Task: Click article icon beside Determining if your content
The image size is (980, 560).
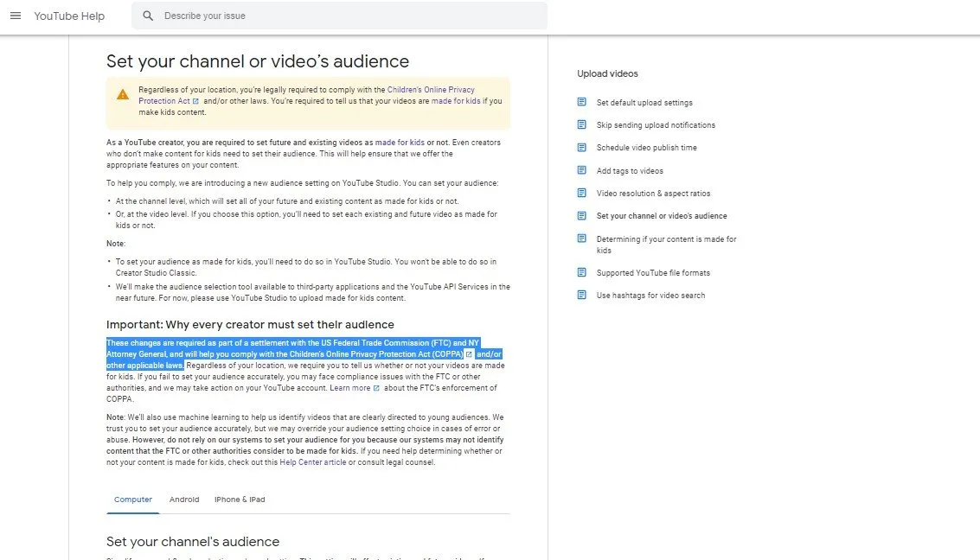Action: (x=582, y=239)
